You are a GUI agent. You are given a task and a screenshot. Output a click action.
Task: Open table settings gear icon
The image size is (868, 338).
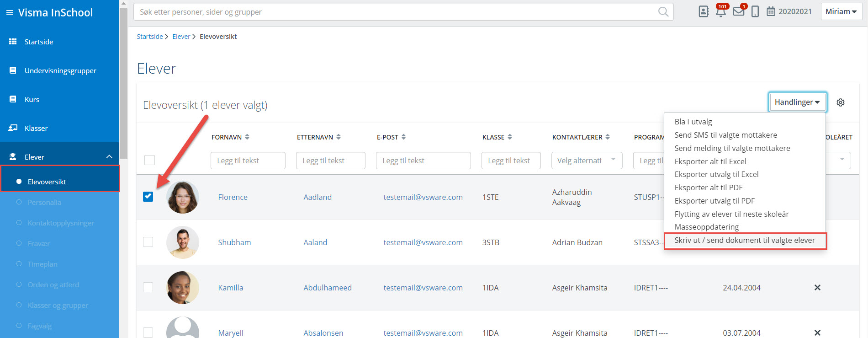(841, 102)
